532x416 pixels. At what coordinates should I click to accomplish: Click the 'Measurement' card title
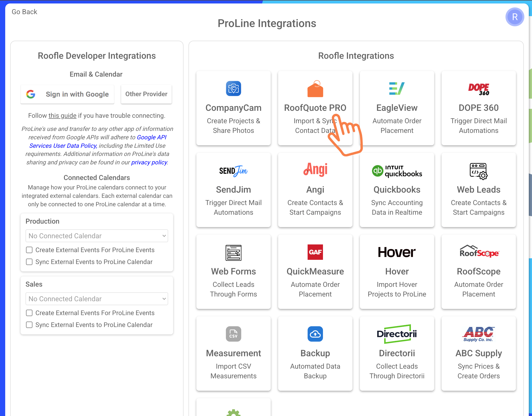[233, 353]
